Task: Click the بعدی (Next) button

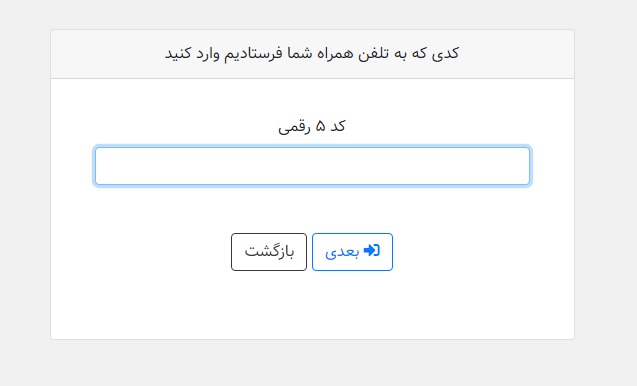Action: pos(352,252)
